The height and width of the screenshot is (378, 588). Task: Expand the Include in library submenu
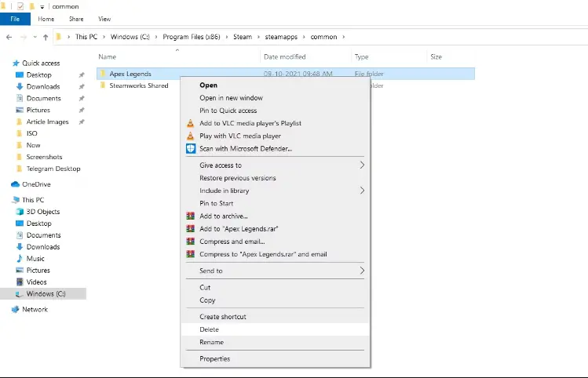pos(362,191)
